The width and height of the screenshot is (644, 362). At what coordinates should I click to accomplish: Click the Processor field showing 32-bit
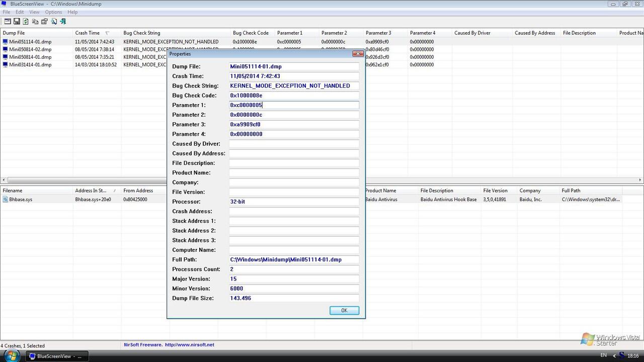294,202
